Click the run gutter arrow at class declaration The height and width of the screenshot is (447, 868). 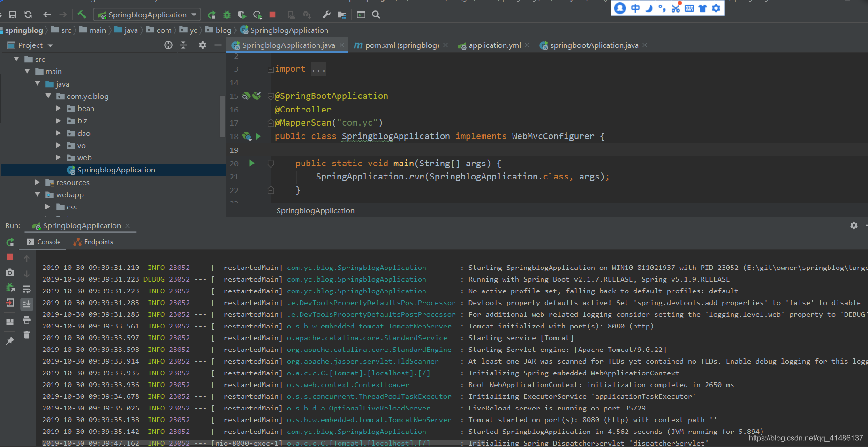[x=258, y=136]
